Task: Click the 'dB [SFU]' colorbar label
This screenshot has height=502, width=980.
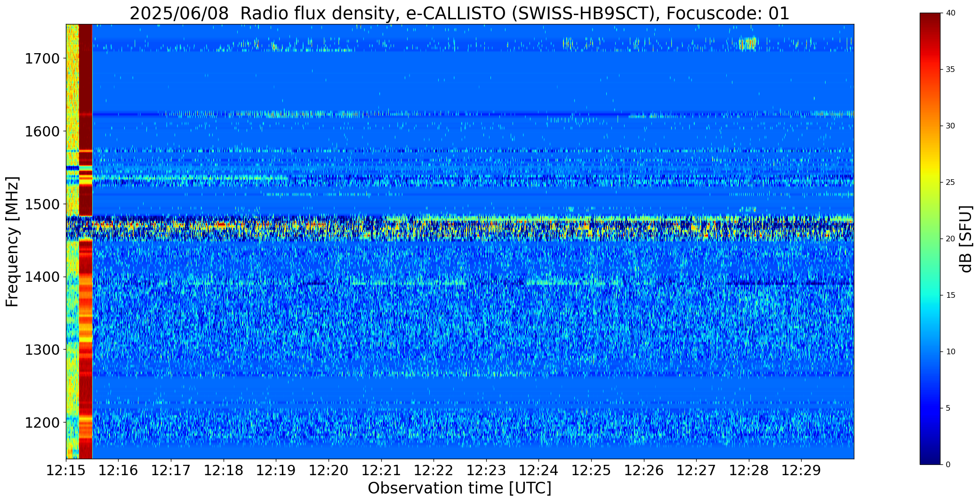Action: coord(966,239)
